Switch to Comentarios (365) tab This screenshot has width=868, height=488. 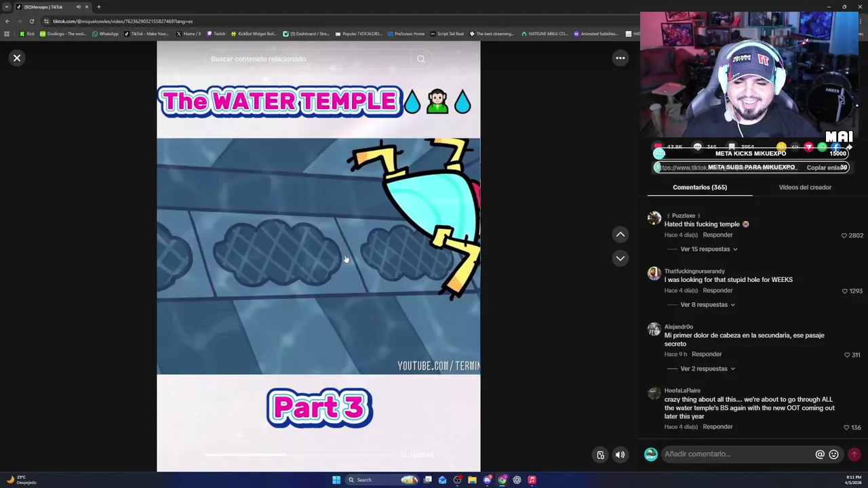(700, 187)
